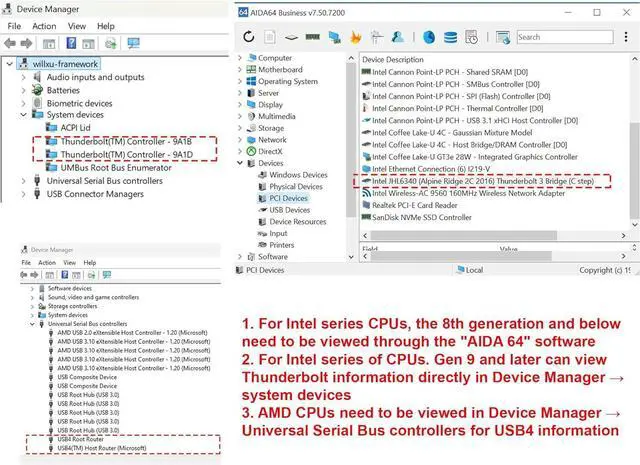The width and height of the screenshot is (640, 465).
Task: Expand the Batteries category
Action: 24,90
